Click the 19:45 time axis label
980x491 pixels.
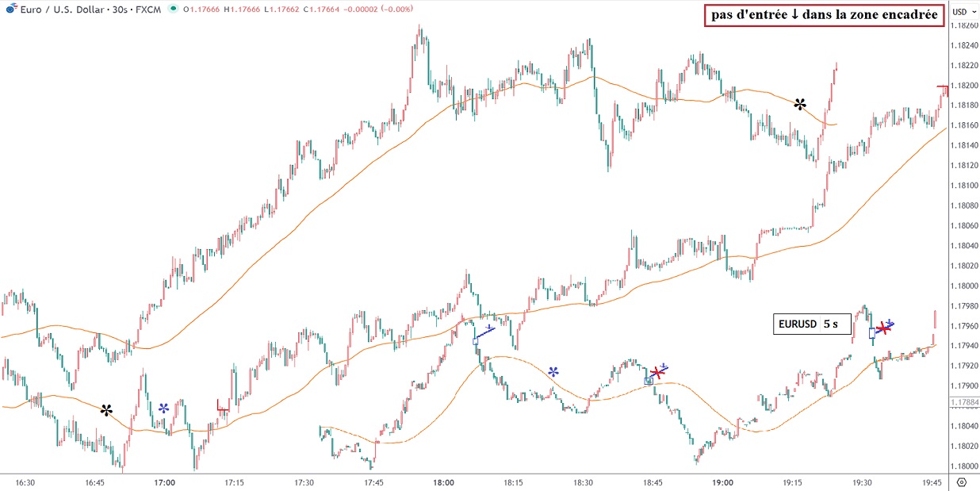tap(932, 481)
